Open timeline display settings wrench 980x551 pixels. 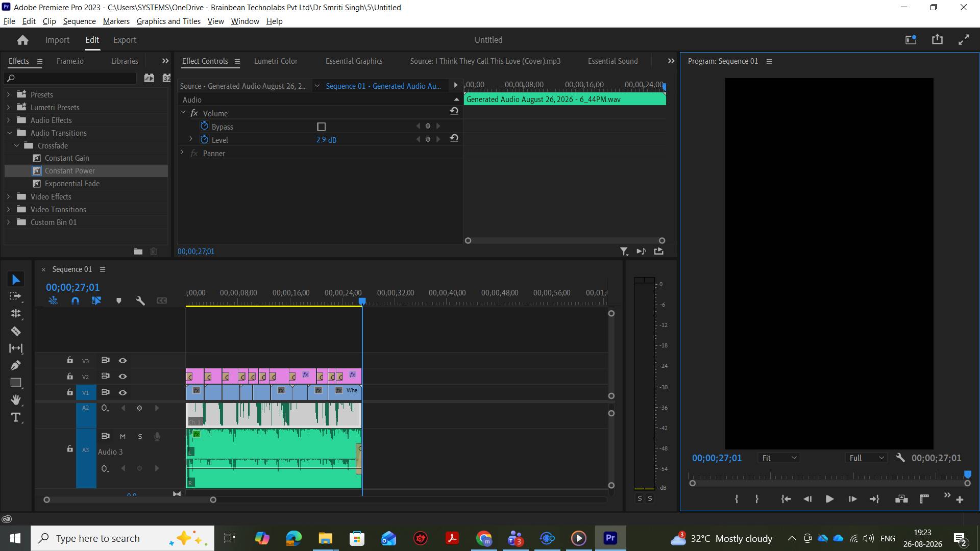click(140, 301)
